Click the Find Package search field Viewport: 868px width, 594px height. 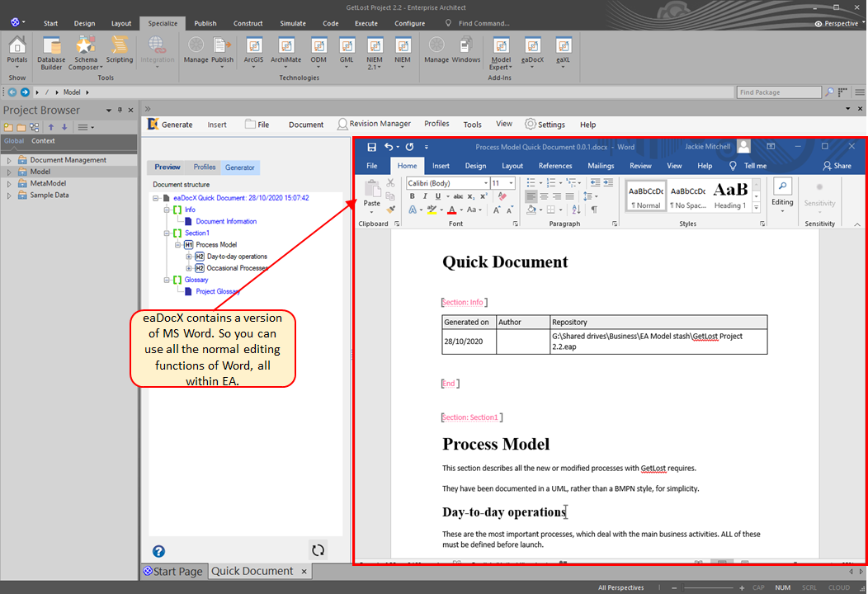point(779,92)
